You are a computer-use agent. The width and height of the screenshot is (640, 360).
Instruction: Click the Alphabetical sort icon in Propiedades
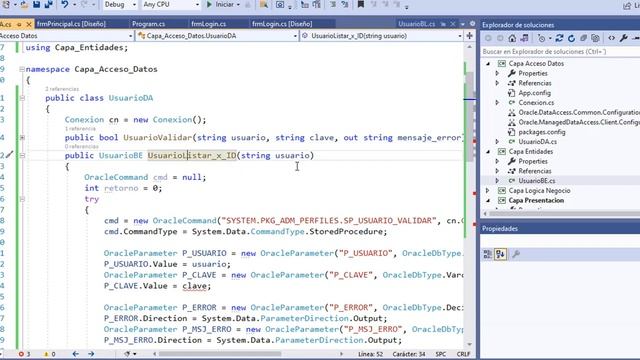point(500,254)
